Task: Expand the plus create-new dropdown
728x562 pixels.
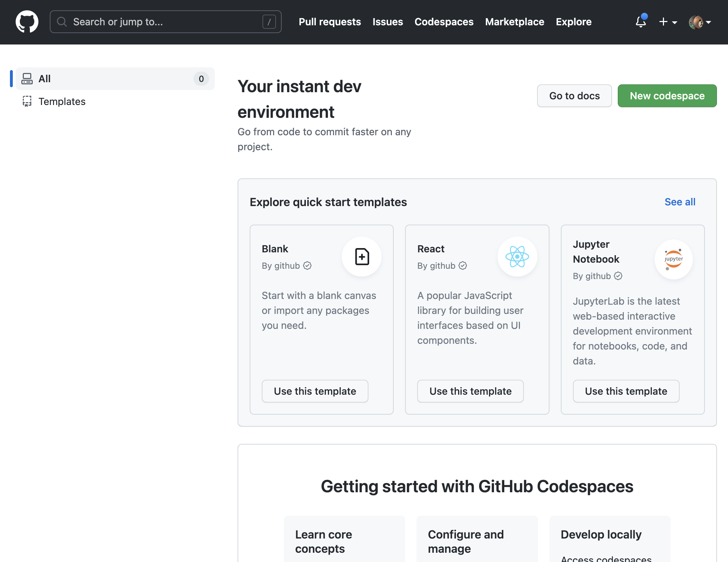Action: click(x=668, y=22)
